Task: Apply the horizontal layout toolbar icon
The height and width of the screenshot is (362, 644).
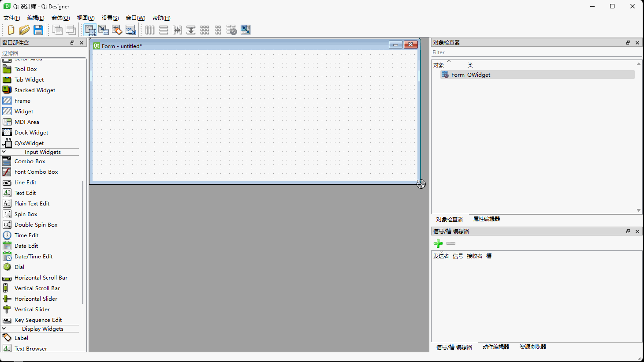Action: 150,30
